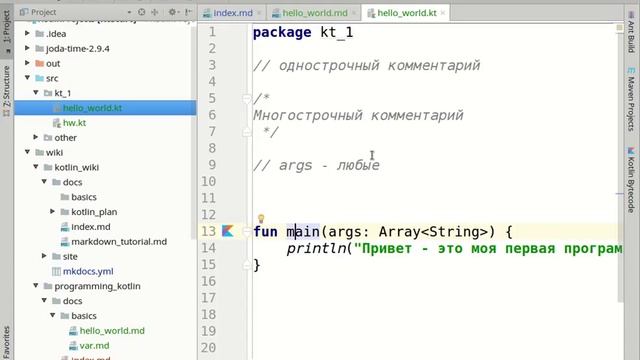This screenshot has height=360, width=640.
Task: Open Z: Structure tool window
Action: 7,91
